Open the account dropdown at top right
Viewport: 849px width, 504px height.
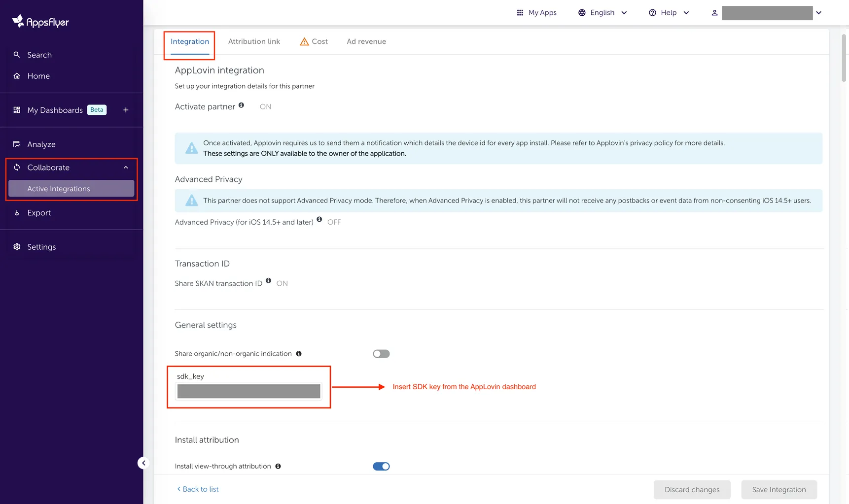[x=818, y=13]
